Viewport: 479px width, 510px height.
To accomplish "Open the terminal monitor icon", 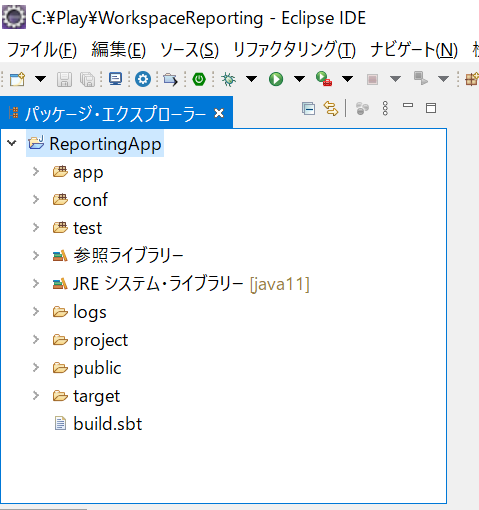I will (x=115, y=79).
